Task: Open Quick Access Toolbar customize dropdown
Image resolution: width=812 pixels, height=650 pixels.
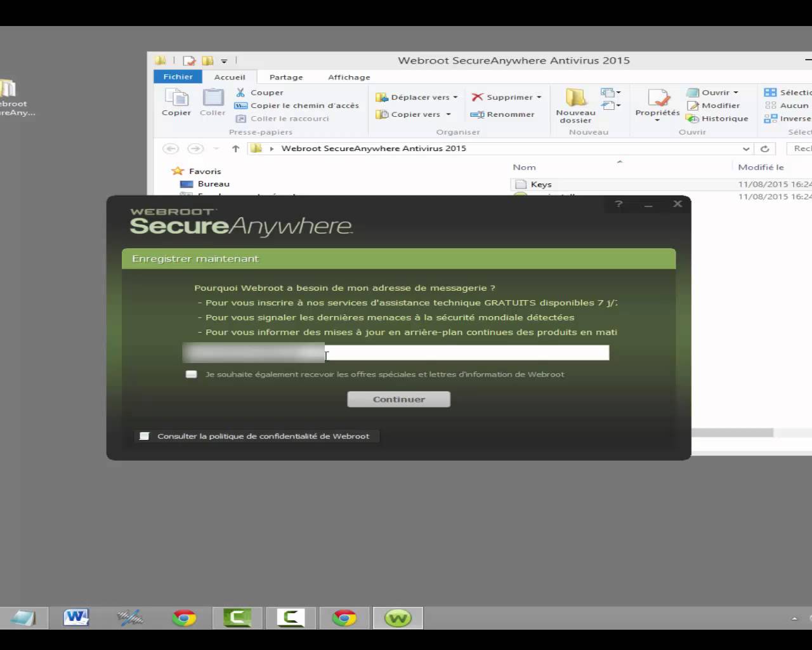Action: click(x=224, y=61)
